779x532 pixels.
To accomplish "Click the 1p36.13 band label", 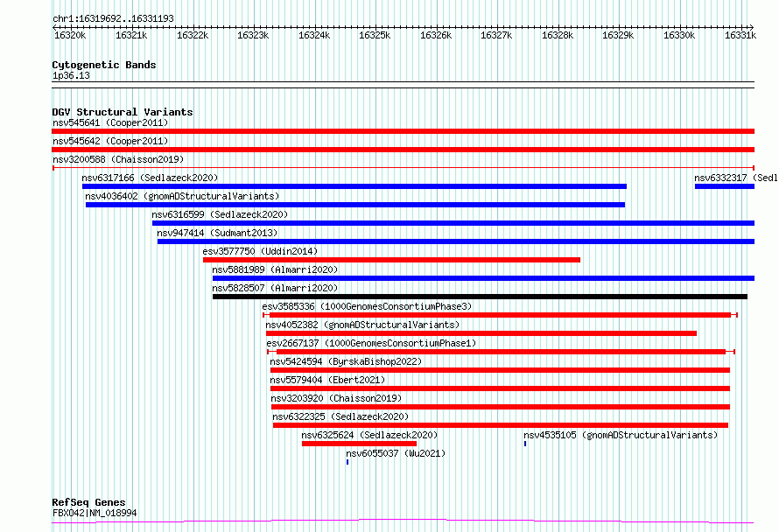I will coord(71,75).
